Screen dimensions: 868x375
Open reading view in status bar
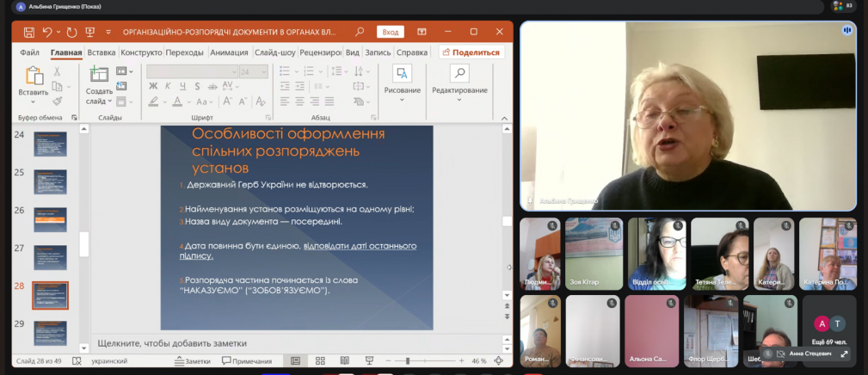[342, 361]
